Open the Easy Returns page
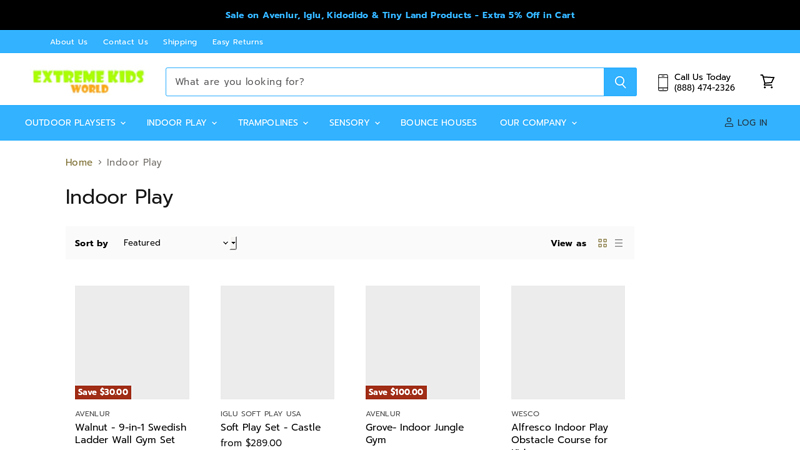Image resolution: width=800 pixels, height=450 pixels. coord(237,42)
